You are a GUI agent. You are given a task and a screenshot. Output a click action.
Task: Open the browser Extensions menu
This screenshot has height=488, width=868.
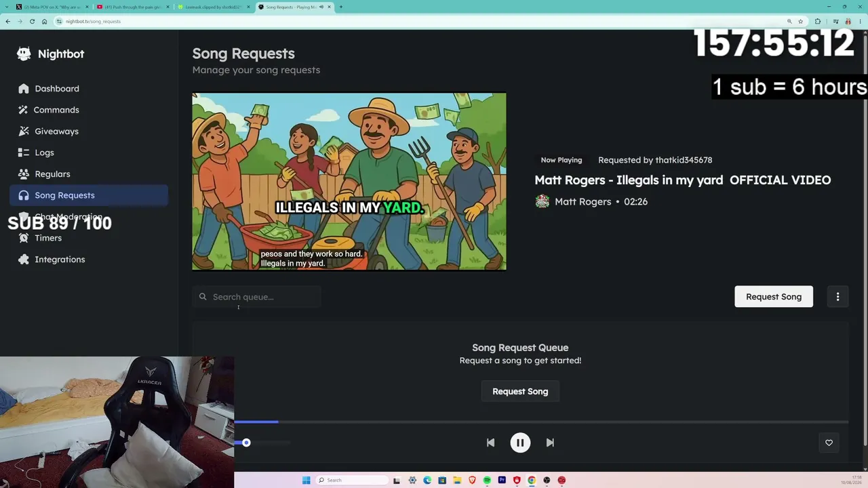(817, 21)
